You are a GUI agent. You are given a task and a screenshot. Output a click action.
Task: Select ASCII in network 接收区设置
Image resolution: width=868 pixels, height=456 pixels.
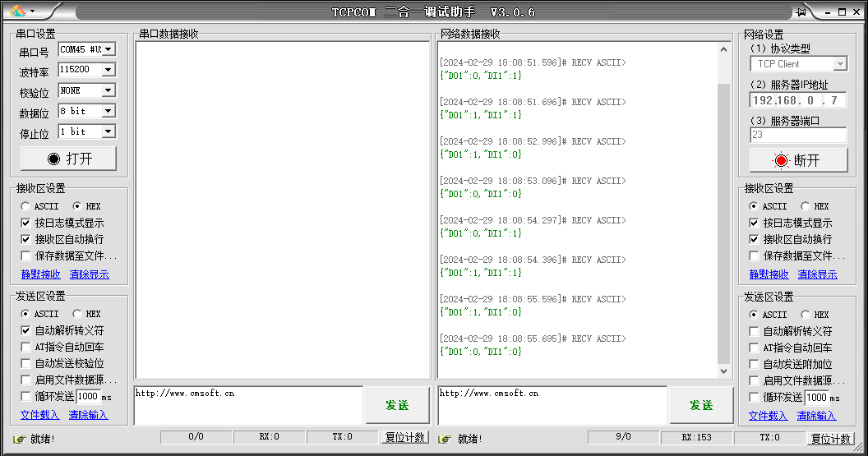(754, 206)
